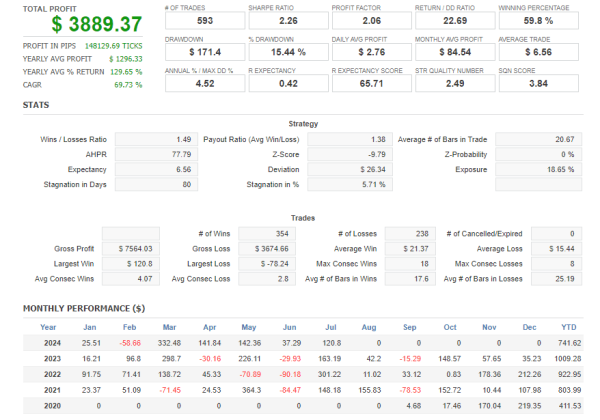Click the # of Losses value 238
The height and width of the screenshot is (420, 600).
pyautogui.click(x=410, y=233)
